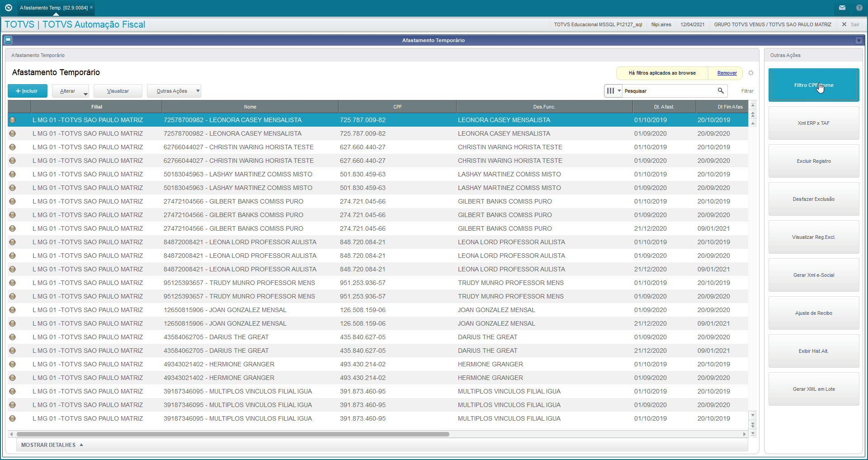The image size is (868, 460).
Task: Click Desfazer Exclusão button
Action: [814, 199]
